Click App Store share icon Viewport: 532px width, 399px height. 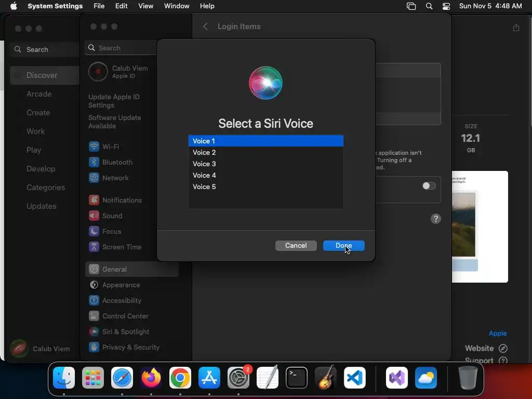516,28
